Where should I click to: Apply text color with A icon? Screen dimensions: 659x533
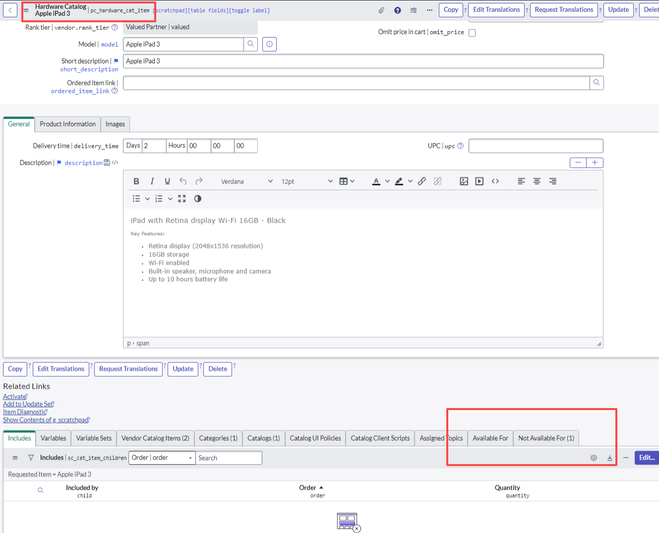click(x=376, y=181)
